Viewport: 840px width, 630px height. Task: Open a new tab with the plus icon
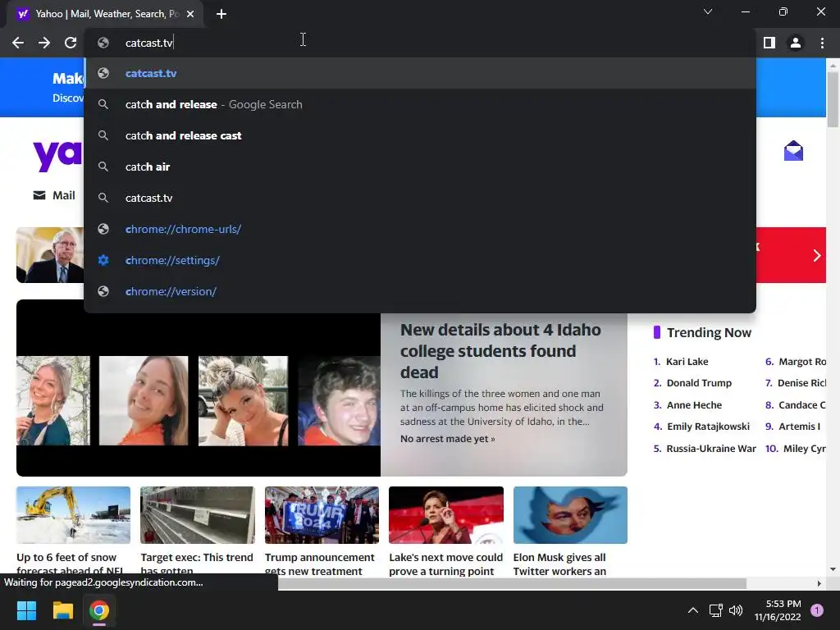tap(221, 14)
